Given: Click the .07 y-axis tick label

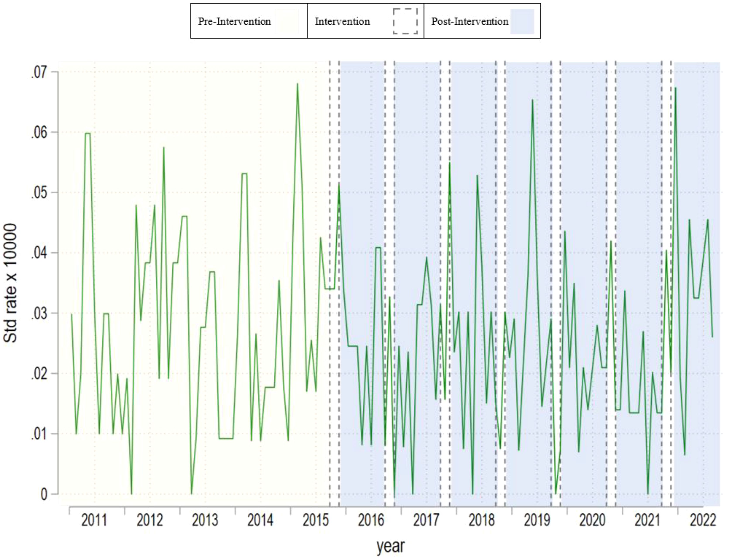Looking at the screenshot, I should [x=38, y=72].
